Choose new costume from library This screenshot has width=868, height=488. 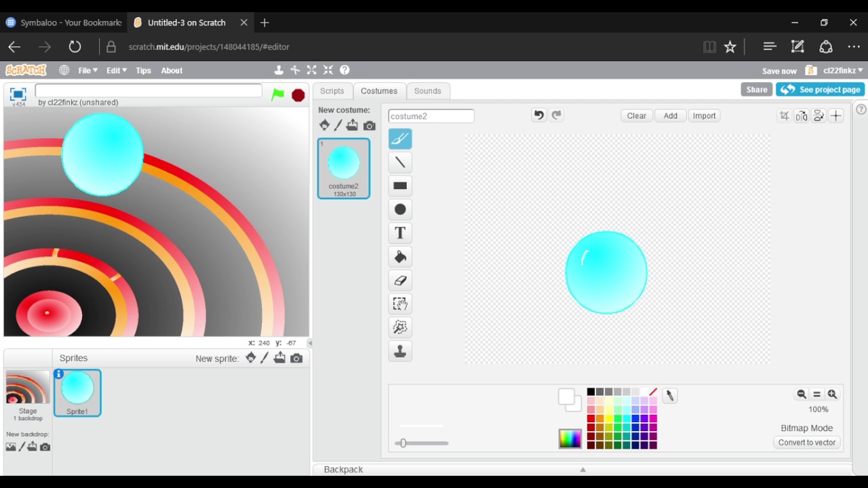[x=324, y=125]
